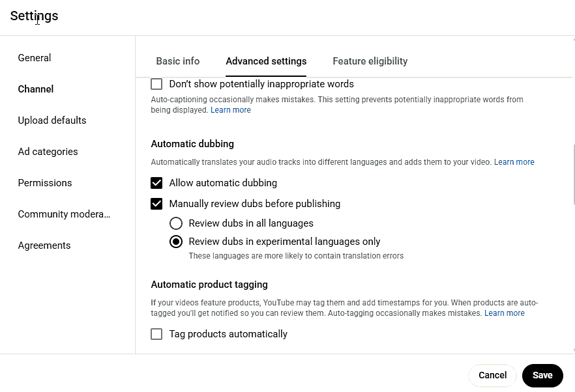575x392 pixels.
Task: Switch to the Basic info tab
Action: (x=177, y=61)
